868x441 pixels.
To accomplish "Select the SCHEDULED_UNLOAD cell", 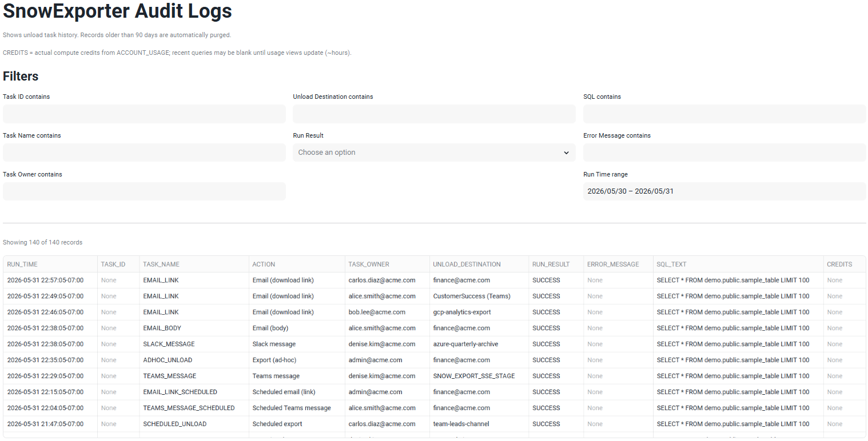I will [x=194, y=424].
